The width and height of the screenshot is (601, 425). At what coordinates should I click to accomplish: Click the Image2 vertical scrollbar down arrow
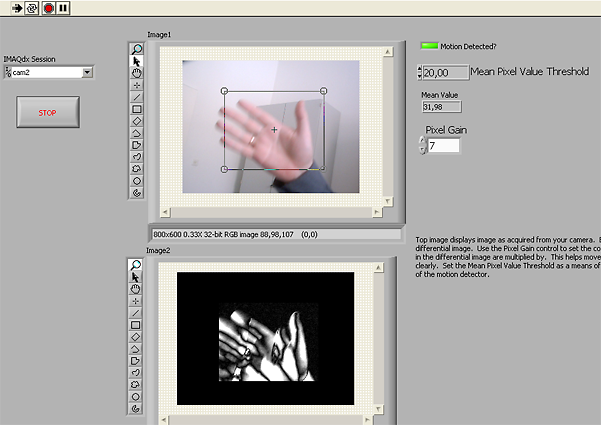tap(378, 409)
